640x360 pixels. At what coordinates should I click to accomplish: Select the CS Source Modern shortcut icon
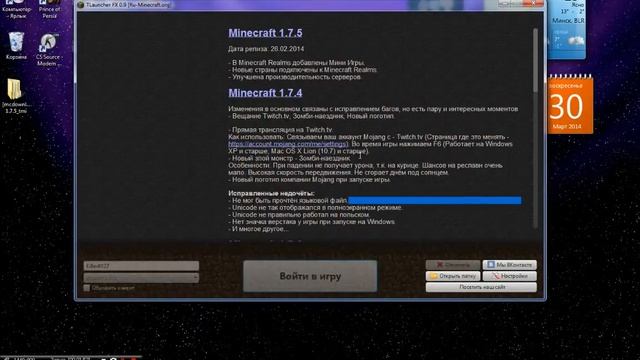[x=49, y=50]
